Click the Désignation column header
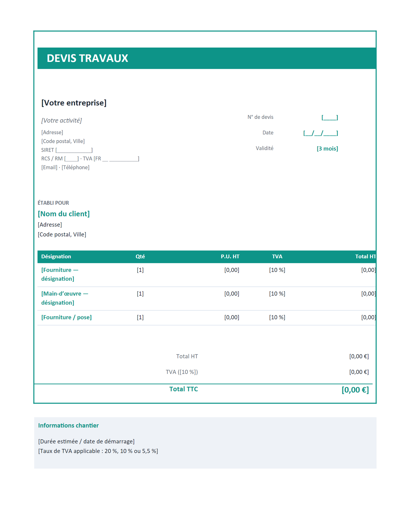 pos(56,256)
